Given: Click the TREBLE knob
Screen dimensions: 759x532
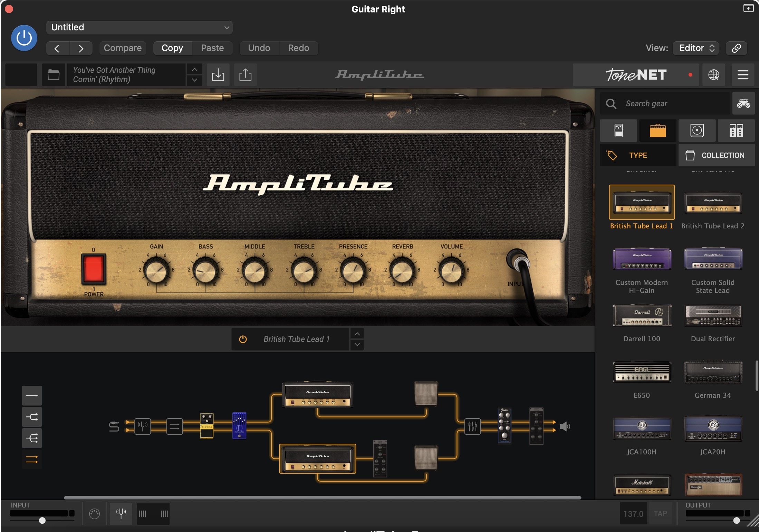Looking at the screenshot, I should (304, 270).
